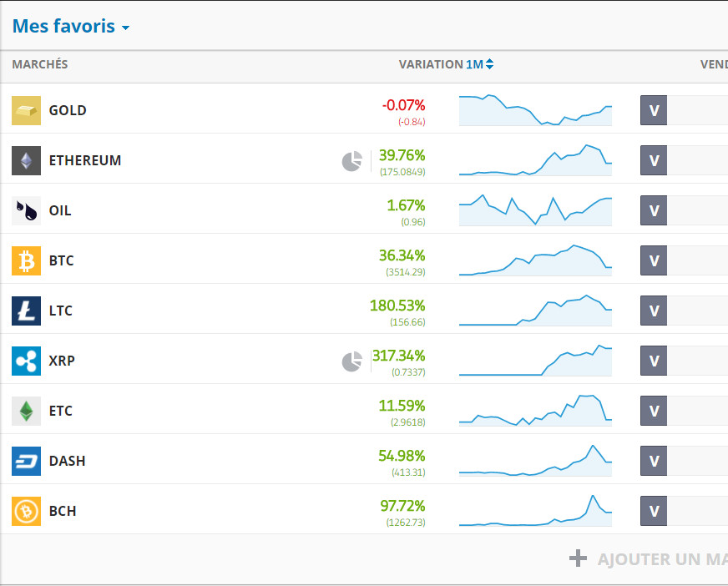Click the plus icon to add a market
This screenshot has width=728, height=586.
(578, 558)
